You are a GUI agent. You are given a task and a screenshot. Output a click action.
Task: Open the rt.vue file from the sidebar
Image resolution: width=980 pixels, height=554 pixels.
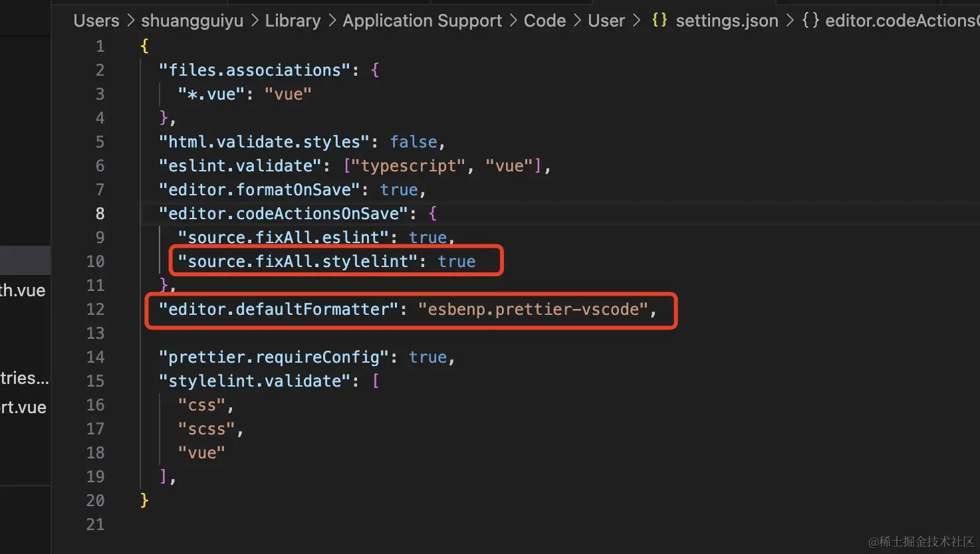(22, 407)
